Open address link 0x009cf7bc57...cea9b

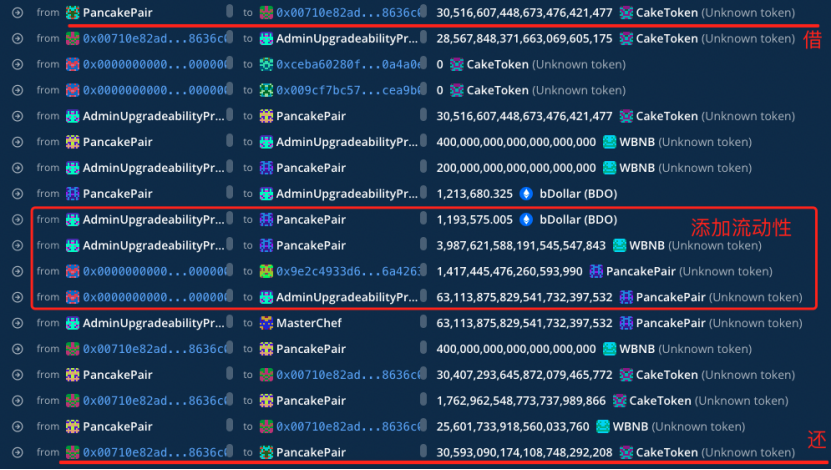pyautogui.click(x=348, y=91)
